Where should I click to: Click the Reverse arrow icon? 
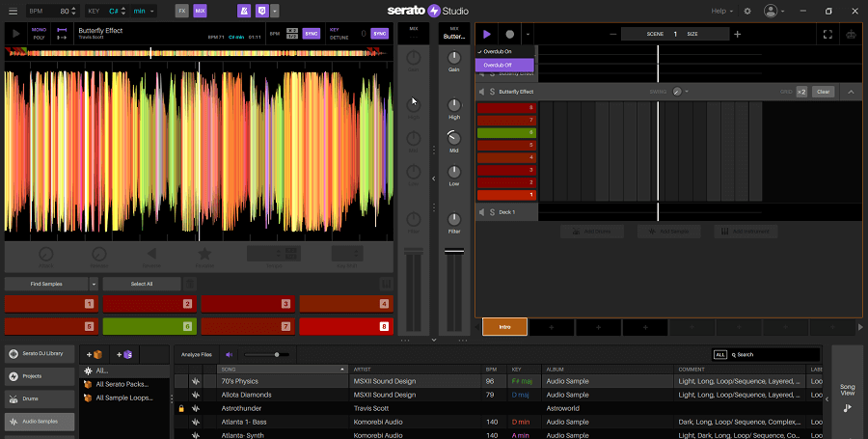click(151, 254)
